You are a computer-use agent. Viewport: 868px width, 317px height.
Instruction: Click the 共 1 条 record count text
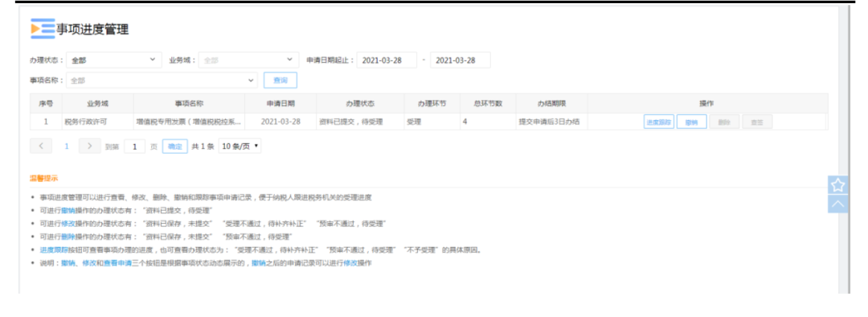click(x=203, y=146)
